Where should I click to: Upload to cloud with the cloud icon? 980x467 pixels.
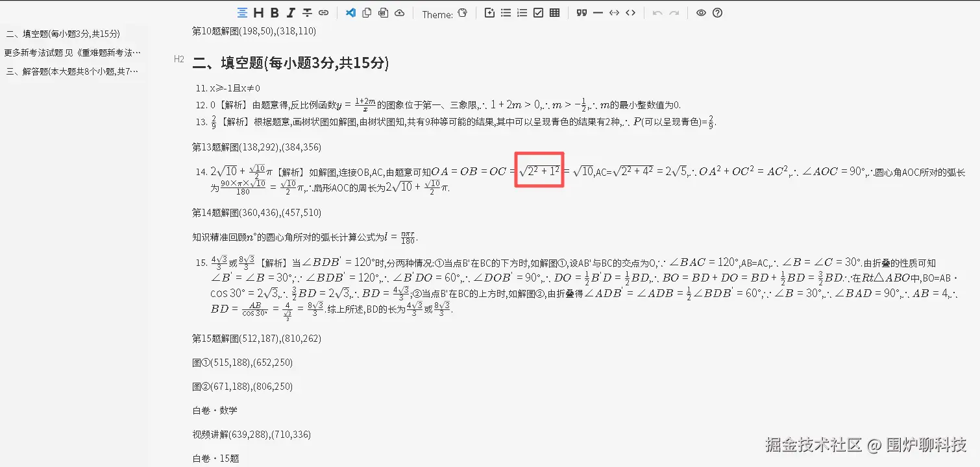coord(399,12)
